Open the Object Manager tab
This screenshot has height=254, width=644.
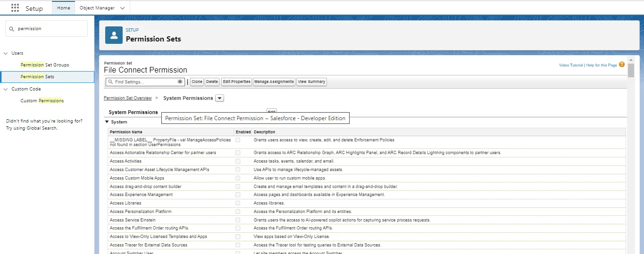(97, 8)
